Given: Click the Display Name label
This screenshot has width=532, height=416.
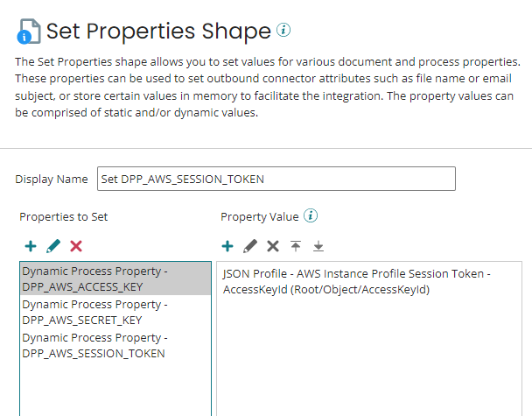Looking at the screenshot, I should pos(52,179).
